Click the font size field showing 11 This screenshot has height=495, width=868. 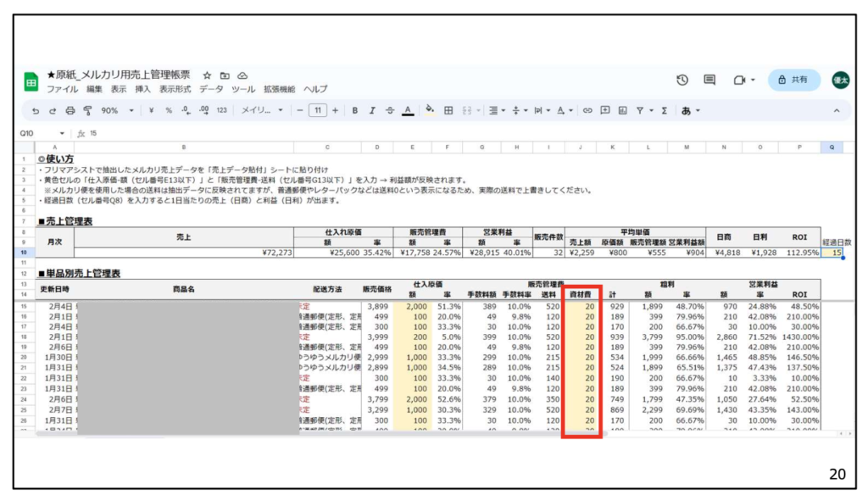tap(317, 110)
